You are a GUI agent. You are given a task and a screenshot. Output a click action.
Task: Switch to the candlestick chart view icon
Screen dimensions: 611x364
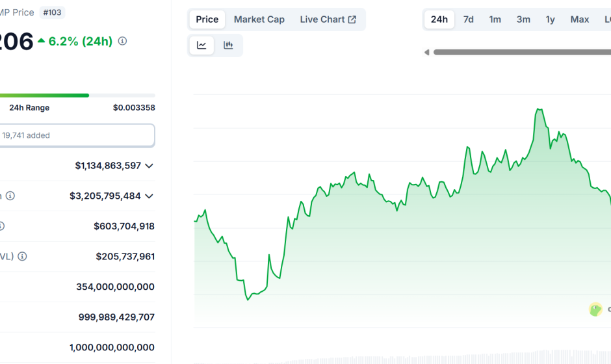click(x=228, y=45)
